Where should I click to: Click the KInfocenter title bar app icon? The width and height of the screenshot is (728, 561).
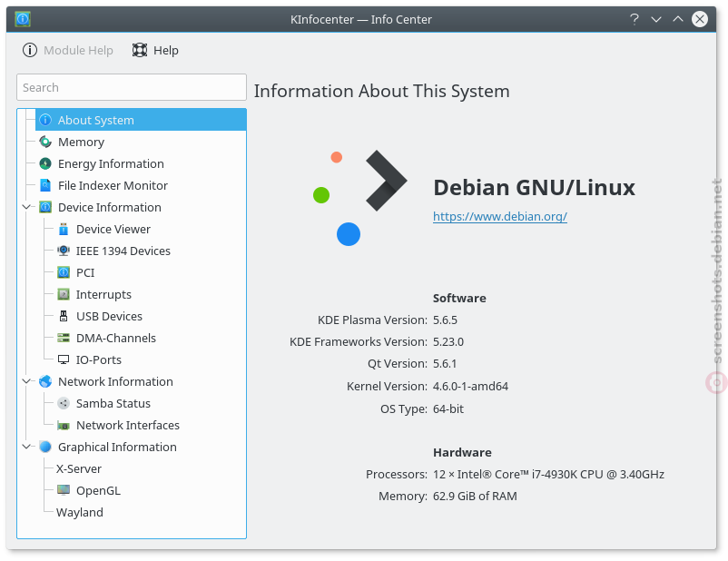coord(23,19)
